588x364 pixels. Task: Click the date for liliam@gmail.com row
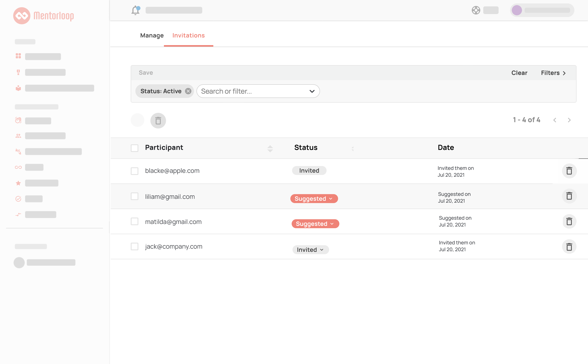click(x=454, y=197)
